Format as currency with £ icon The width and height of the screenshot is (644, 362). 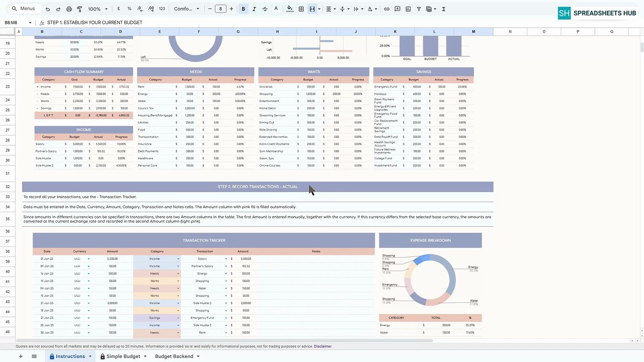point(119,9)
